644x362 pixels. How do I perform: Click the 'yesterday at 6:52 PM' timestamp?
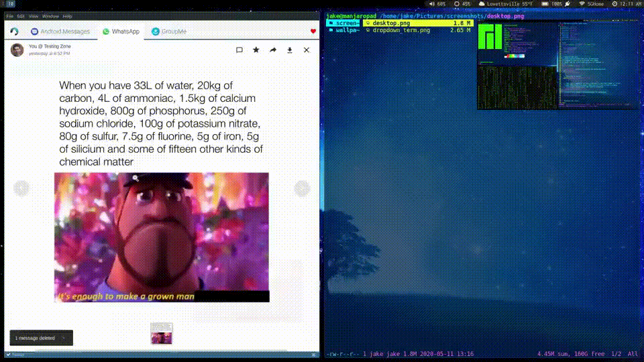(49, 54)
